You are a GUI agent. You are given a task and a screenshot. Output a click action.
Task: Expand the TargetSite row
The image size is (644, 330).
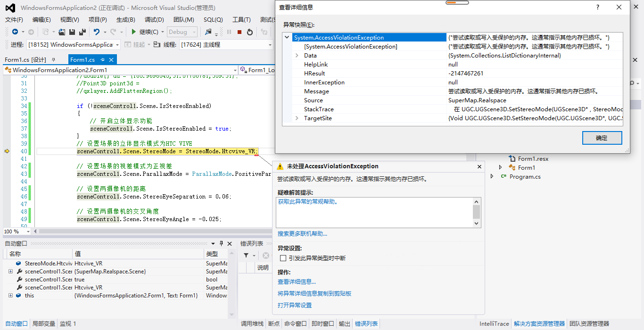pyautogui.click(x=297, y=118)
